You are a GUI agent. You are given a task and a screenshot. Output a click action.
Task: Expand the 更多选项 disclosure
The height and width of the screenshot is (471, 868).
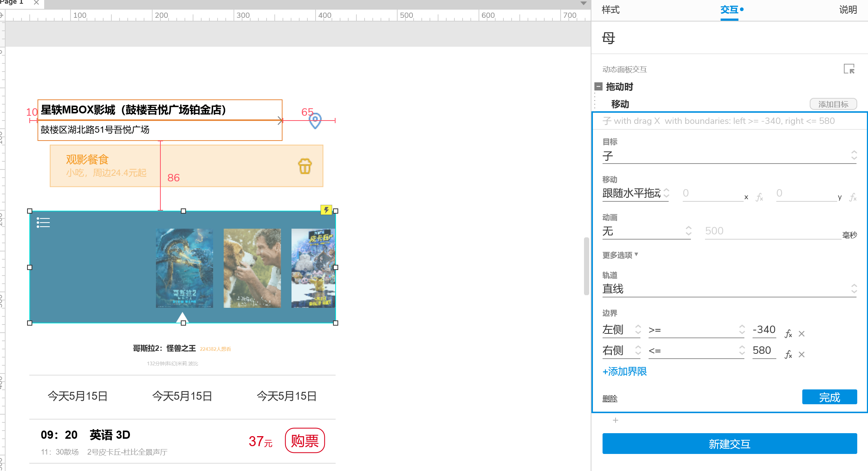(620, 255)
